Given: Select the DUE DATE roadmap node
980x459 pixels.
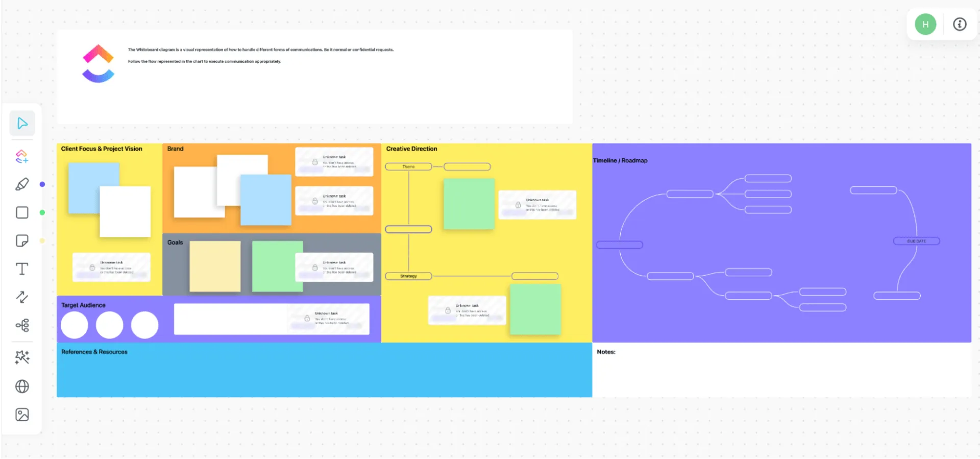Looking at the screenshot, I should [916, 241].
